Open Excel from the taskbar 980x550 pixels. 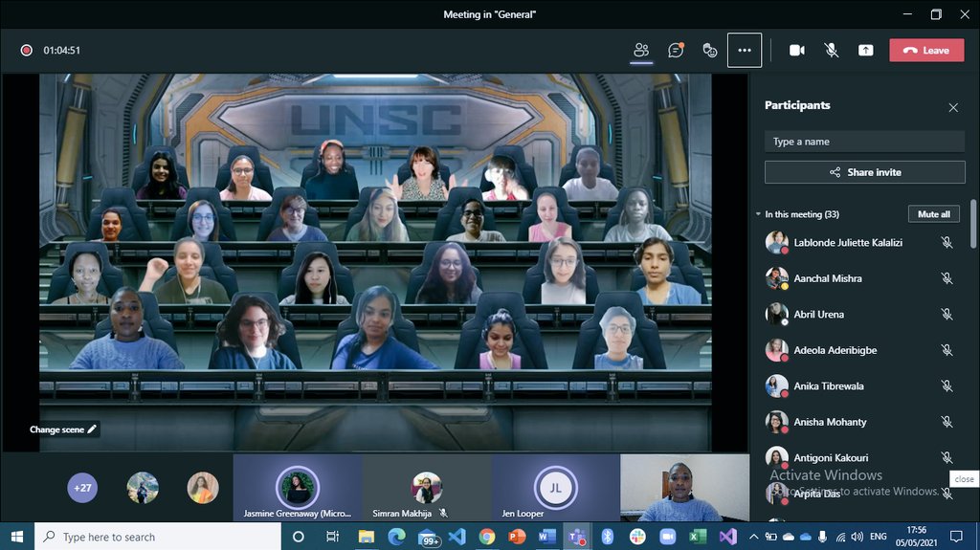coord(698,537)
